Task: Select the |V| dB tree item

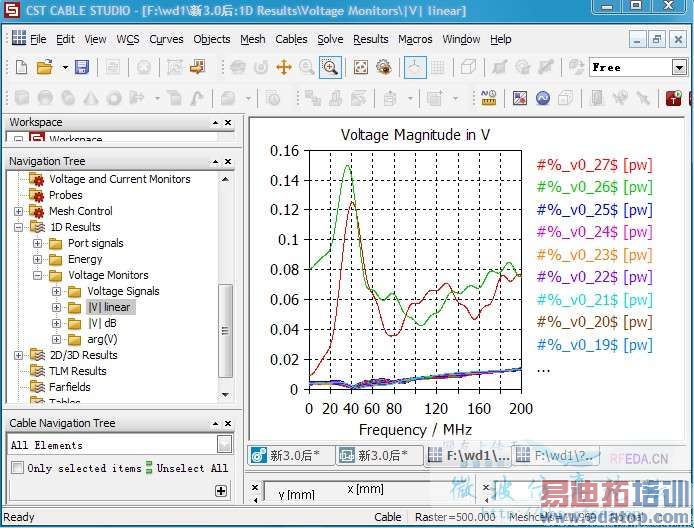Action: (101, 323)
